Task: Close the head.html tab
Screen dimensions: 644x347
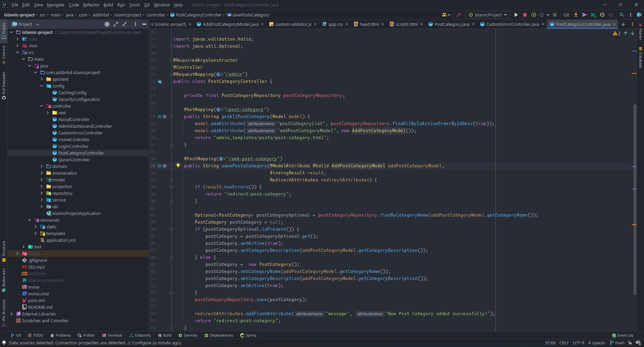Action: click(x=383, y=24)
